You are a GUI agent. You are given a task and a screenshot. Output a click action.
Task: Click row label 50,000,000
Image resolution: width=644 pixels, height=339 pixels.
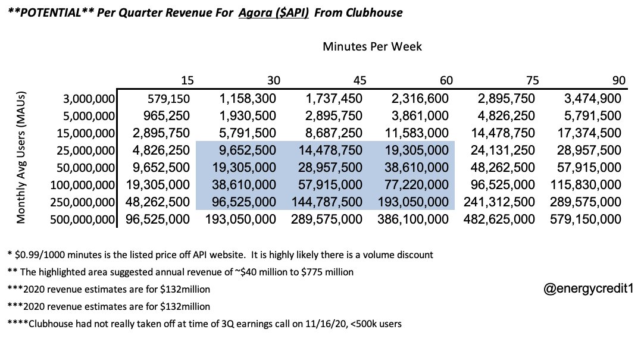[86, 168]
